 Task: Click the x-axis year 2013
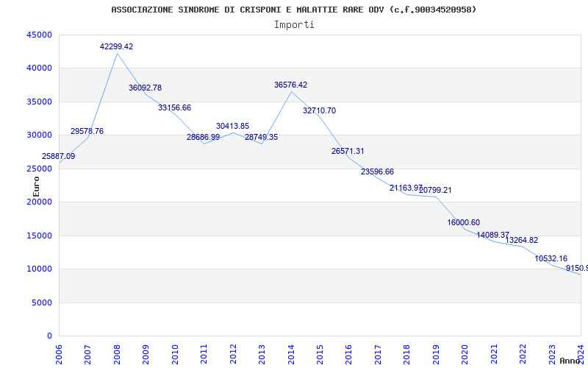[262, 354]
